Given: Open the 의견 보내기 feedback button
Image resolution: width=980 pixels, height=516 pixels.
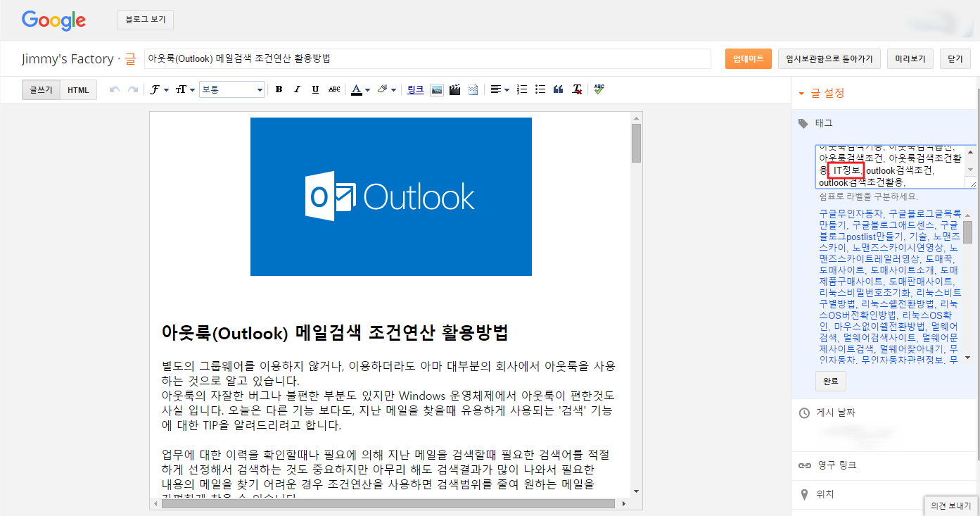Looking at the screenshot, I should coord(951,506).
